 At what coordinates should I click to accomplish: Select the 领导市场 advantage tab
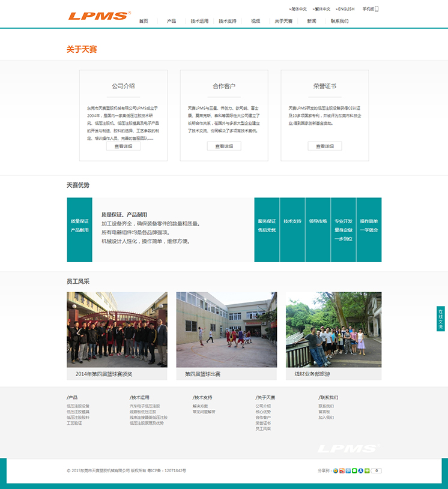coord(318,230)
